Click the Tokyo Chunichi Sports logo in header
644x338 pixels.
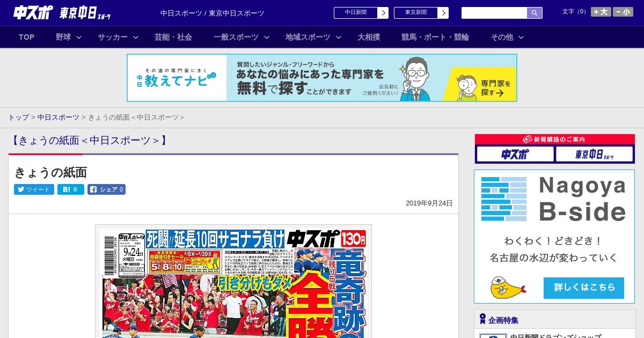[x=85, y=13]
